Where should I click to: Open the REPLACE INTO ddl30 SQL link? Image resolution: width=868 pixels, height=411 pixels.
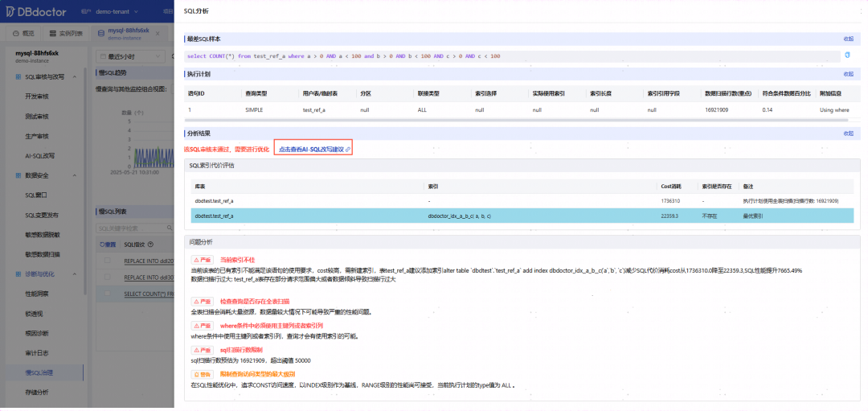pos(149,277)
